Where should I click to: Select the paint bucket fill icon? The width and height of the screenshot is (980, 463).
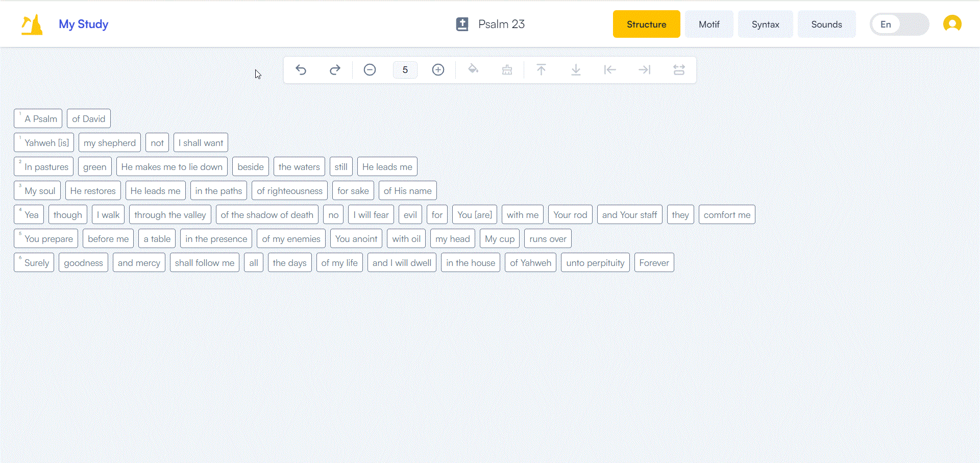click(473, 69)
